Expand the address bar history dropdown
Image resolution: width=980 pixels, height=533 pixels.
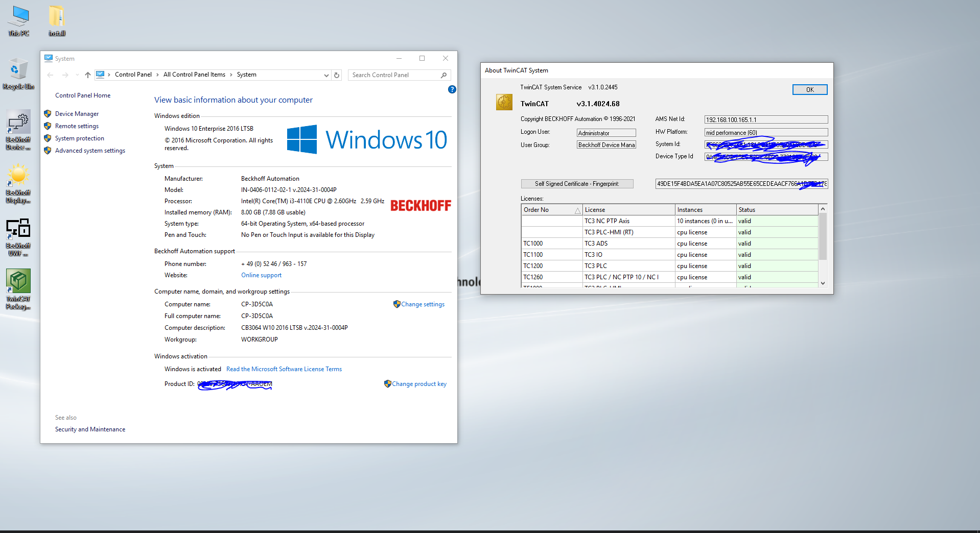coord(326,75)
